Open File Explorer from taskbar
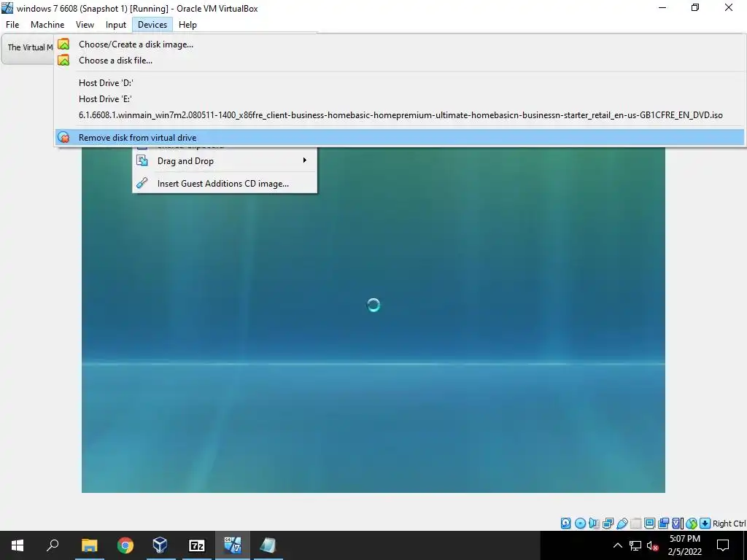The width and height of the screenshot is (747, 560). point(89,545)
